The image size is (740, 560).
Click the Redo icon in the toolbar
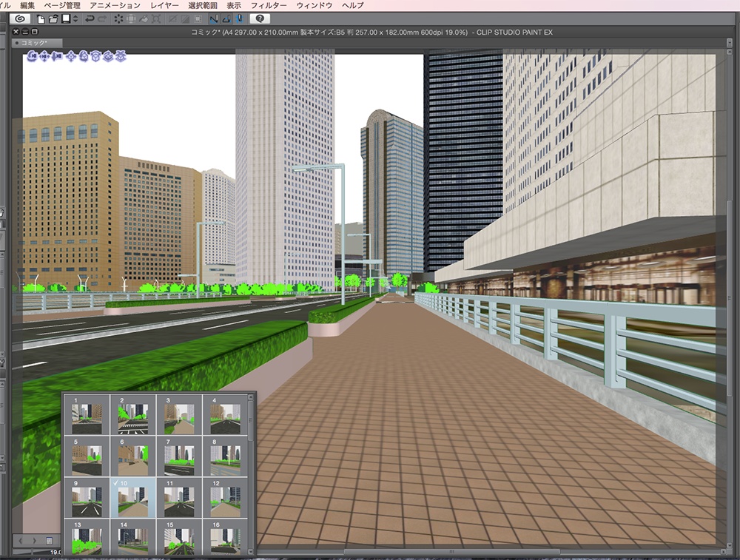(102, 19)
